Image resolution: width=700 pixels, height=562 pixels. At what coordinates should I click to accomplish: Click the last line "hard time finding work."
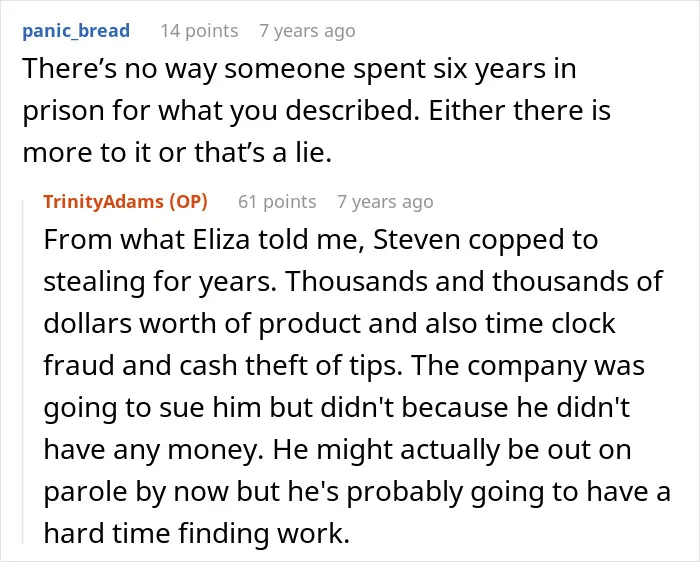[x=196, y=533]
